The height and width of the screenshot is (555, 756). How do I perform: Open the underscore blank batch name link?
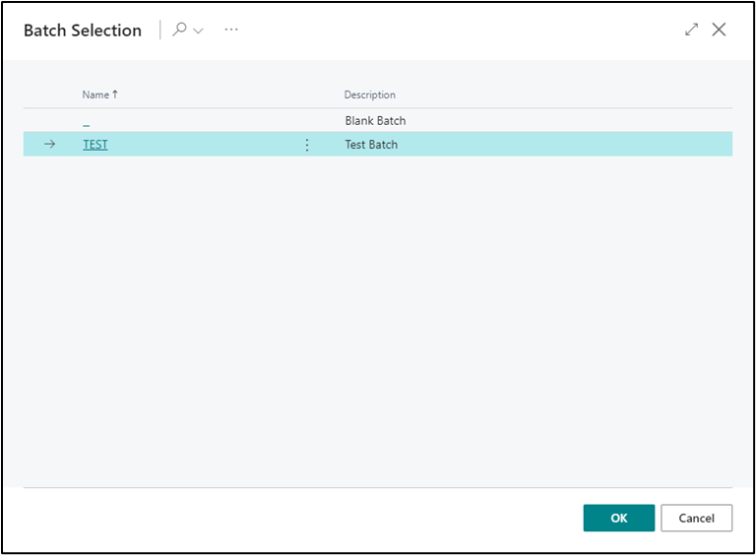point(87,121)
